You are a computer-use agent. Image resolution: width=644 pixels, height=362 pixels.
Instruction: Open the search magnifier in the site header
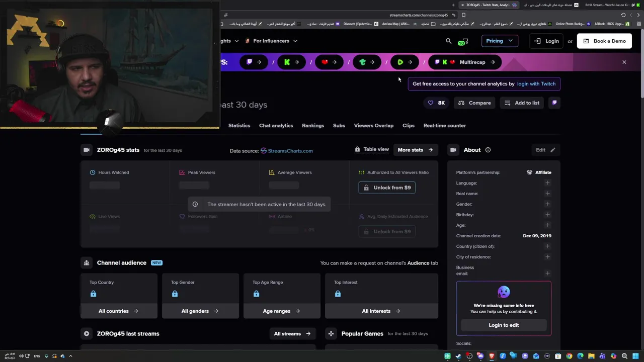coord(448,41)
